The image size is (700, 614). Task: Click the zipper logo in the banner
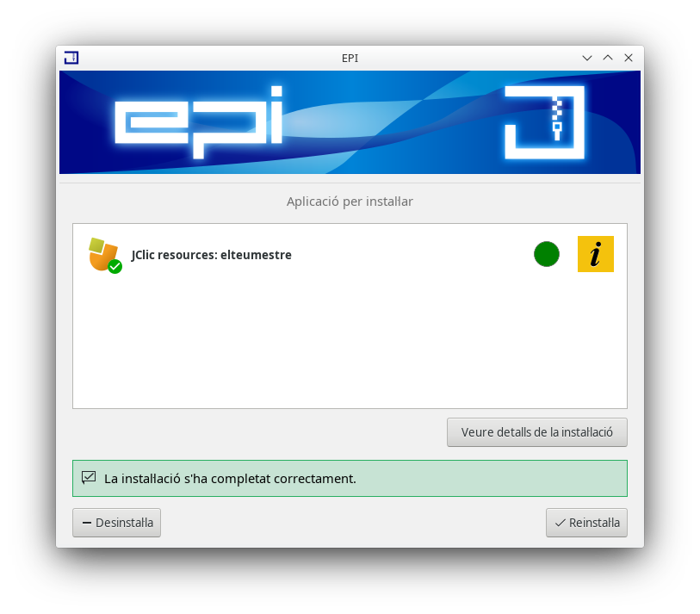pos(544,122)
